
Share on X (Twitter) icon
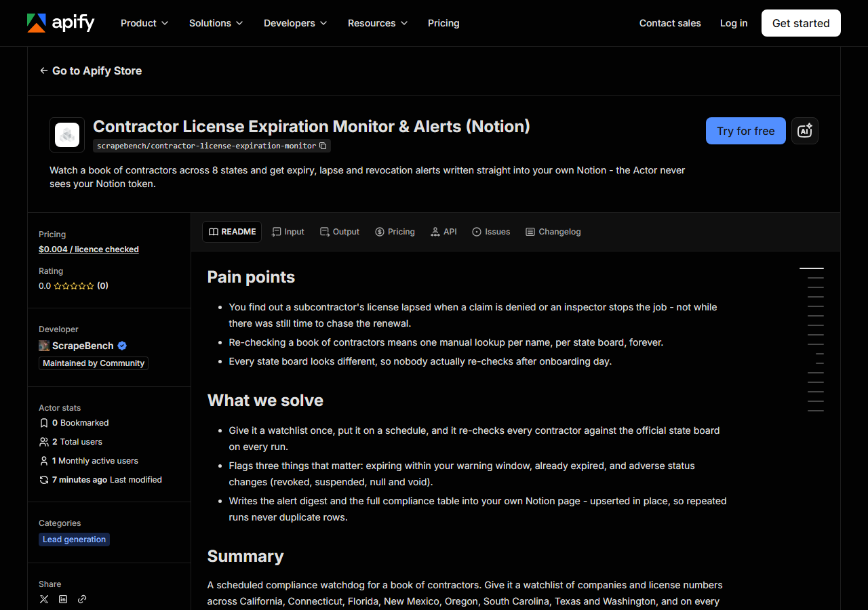(44, 599)
